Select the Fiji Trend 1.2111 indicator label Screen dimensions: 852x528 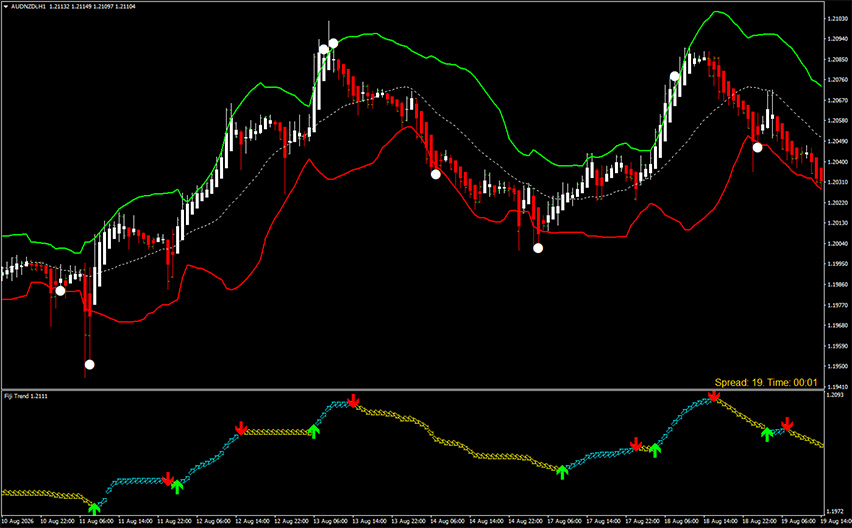[26, 396]
